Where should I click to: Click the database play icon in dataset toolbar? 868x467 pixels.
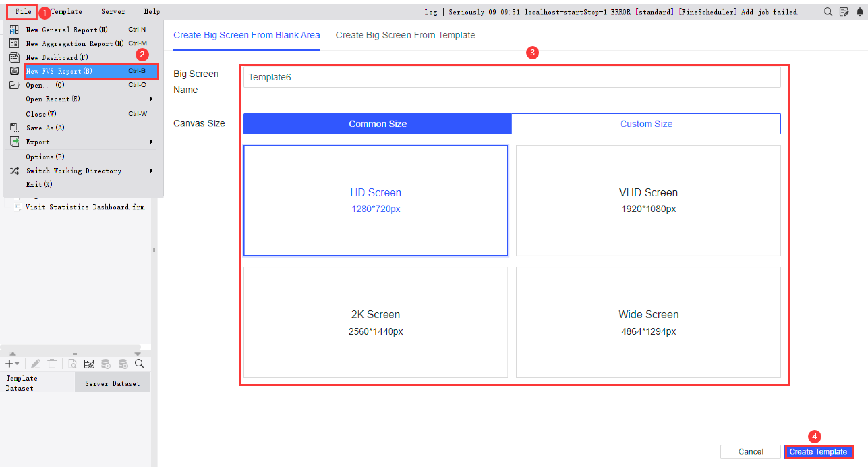click(x=106, y=364)
